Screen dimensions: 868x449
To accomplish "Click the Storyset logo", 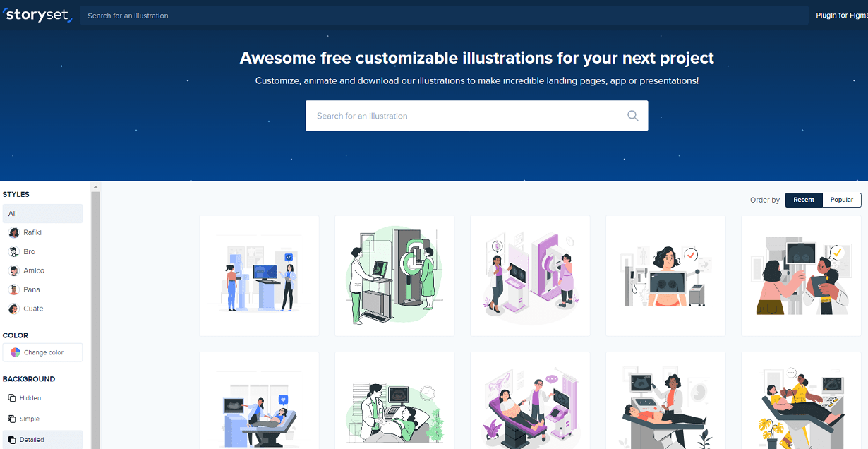I will [37, 15].
